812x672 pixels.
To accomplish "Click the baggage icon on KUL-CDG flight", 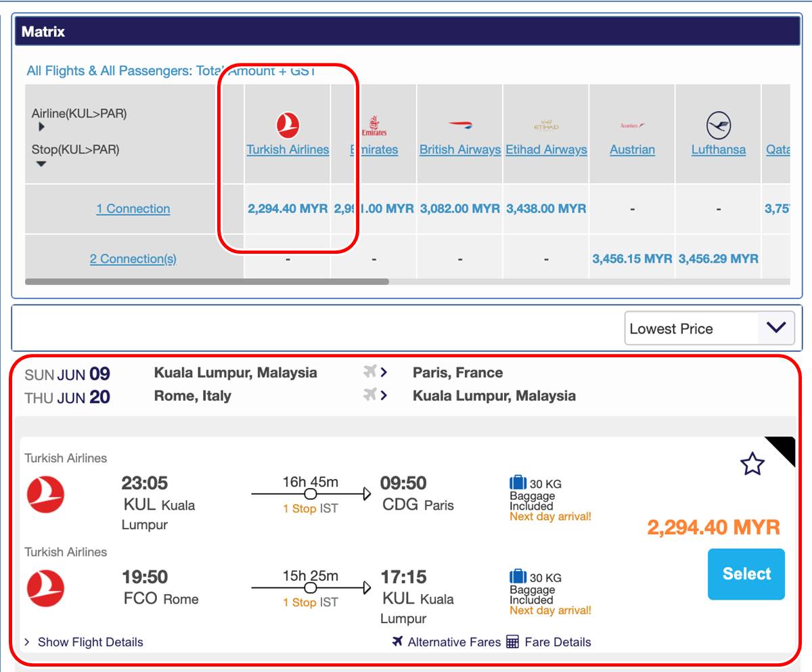I will 518,483.
